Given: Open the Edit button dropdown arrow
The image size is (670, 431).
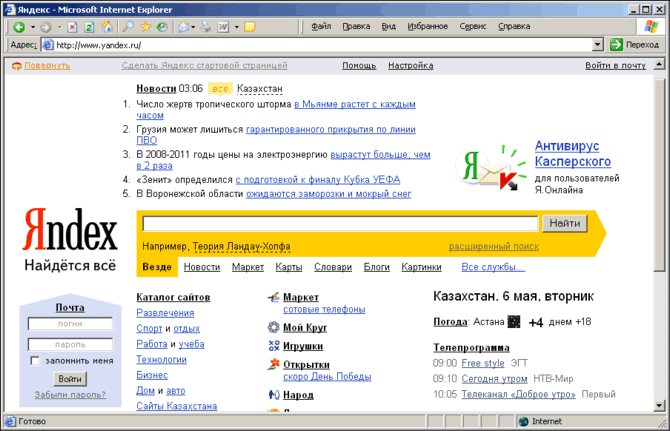Looking at the screenshot, I should coord(236,27).
